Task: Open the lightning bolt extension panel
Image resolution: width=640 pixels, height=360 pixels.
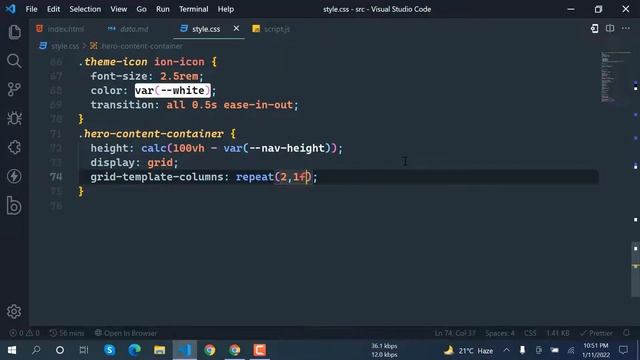Action: click(14, 176)
